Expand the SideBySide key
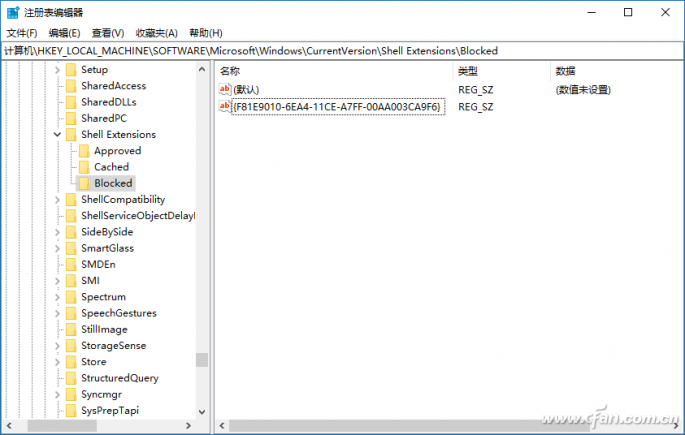Image resolution: width=685 pixels, height=435 pixels. 57,232
